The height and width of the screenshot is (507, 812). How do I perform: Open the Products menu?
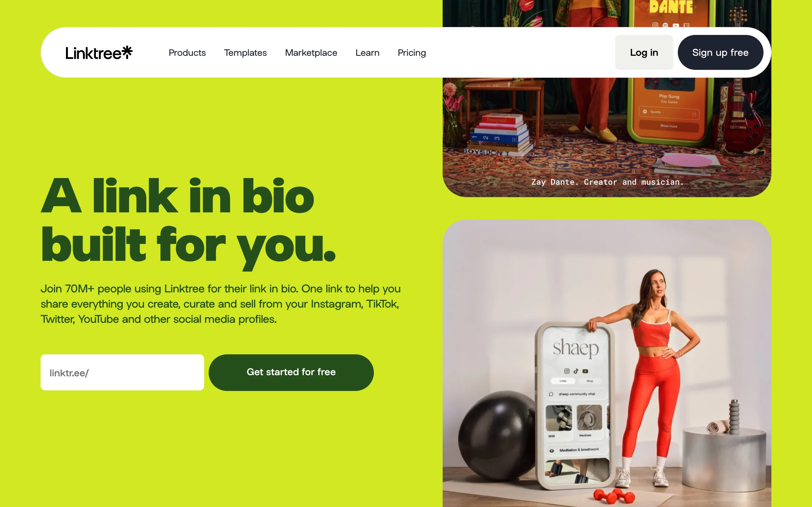[x=187, y=53]
